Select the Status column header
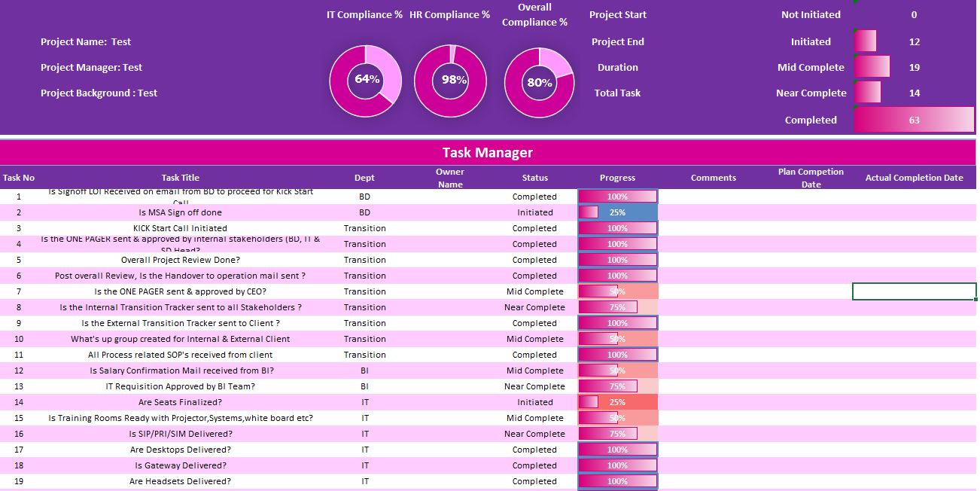The image size is (980, 491). (x=535, y=178)
